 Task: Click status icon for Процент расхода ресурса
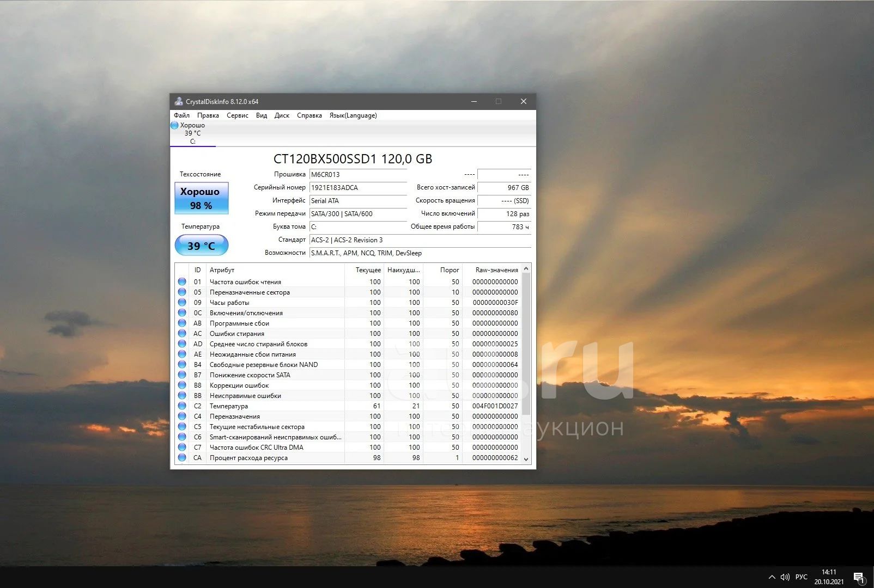(x=182, y=458)
